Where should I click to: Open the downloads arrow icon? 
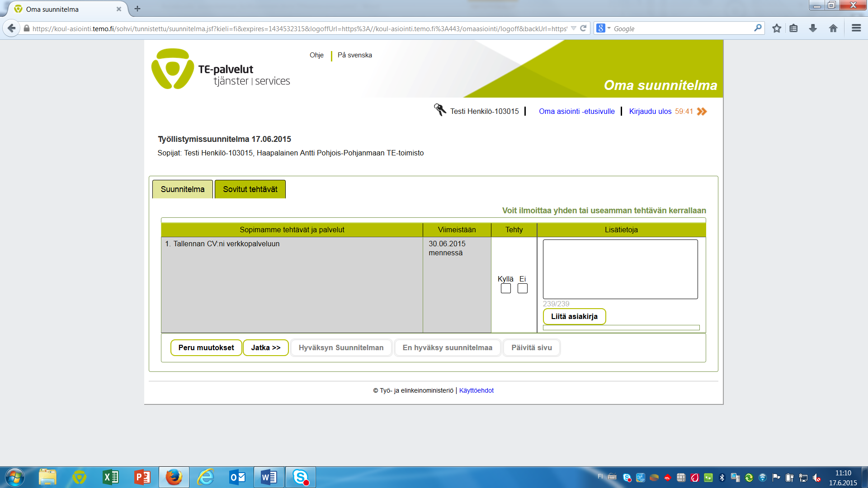813,28
